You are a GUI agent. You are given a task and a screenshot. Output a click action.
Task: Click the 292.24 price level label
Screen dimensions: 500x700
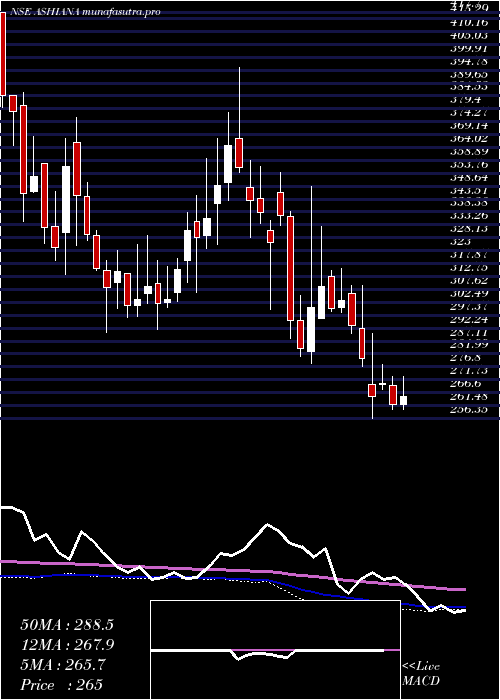point(471,320)
